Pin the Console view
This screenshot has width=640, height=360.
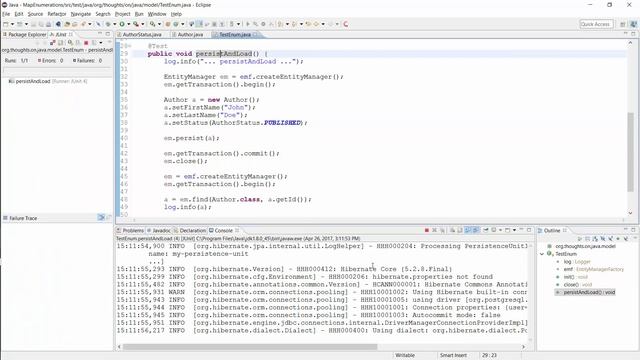[x=486, y=230]
